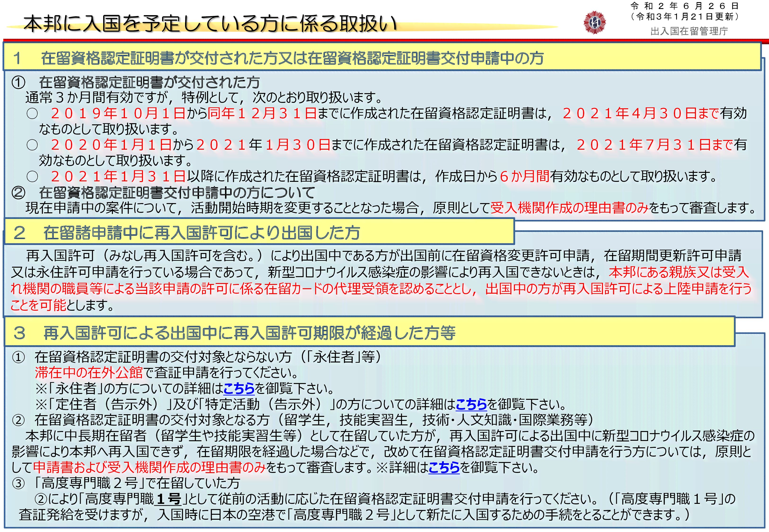Click red text 本邦にある親族又は受入 in section 2
This screenshot has width=769, height=532.
[x=679, y=272]
